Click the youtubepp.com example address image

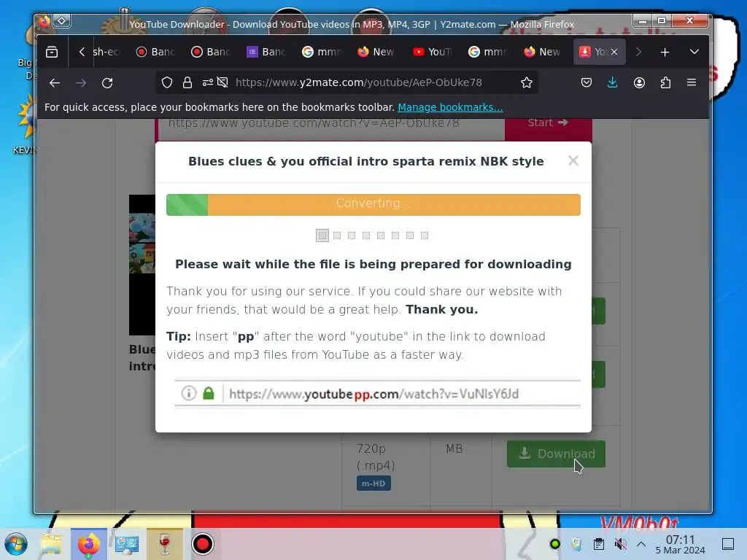(377, 393)
